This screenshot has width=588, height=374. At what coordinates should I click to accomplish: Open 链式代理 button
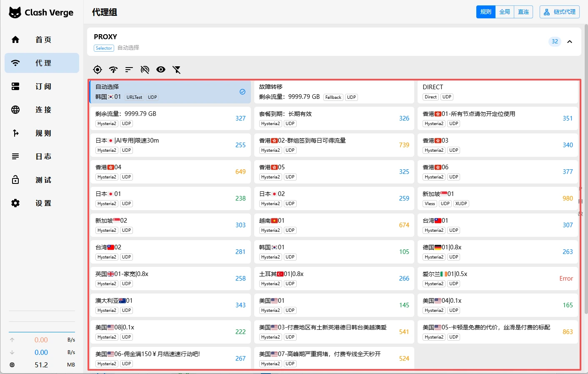coord(560,12)
